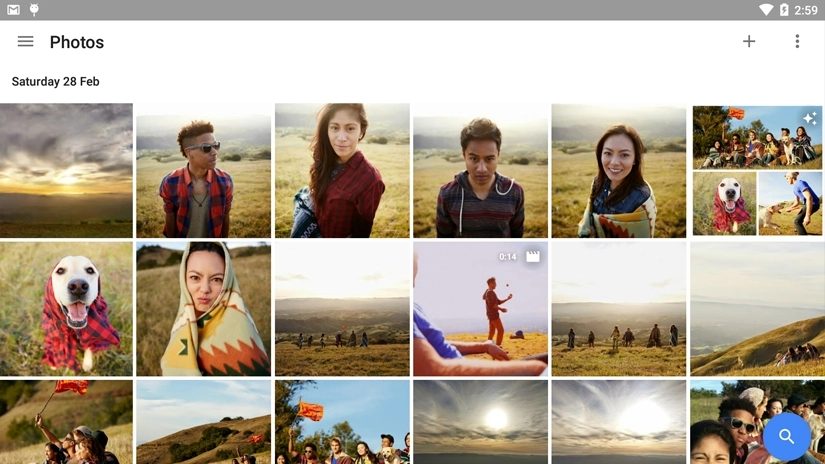The image size is (825, 464).
Task: Open photo of smiling woman with patterned blanket
Action: (619, 170)
